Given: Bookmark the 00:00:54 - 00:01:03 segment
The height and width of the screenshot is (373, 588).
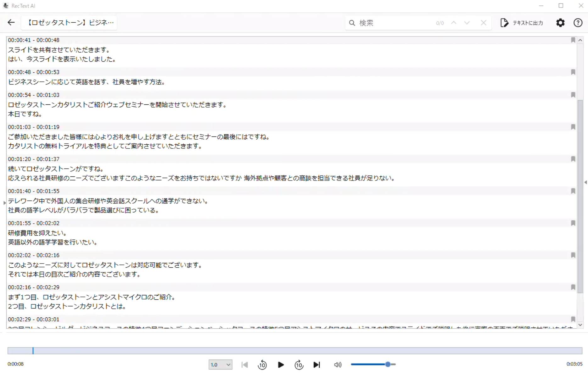Looking at the screenshot, I should coord(573,95).
